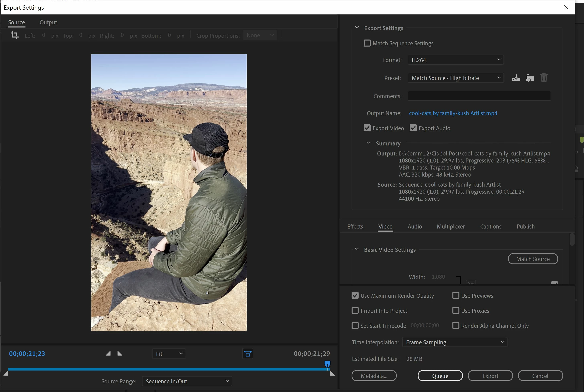The width and height of the screenshot is (584, 392).
Task: Click the Delete Preset trash icon
Action: point(544,78)
